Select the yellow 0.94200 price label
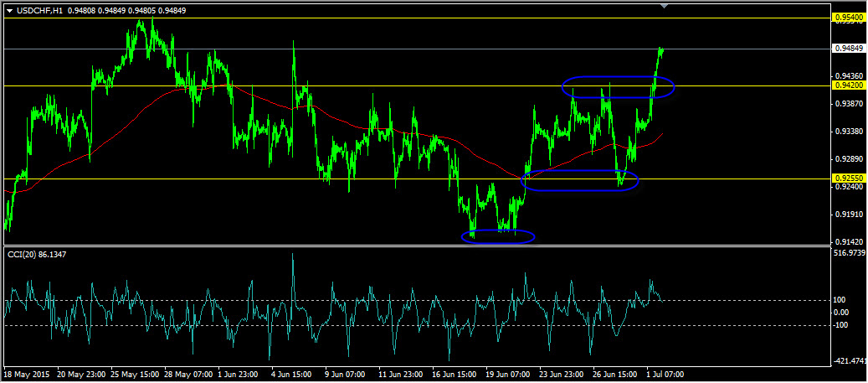Screen dimensions: 868x383 (x=848, y=86)
